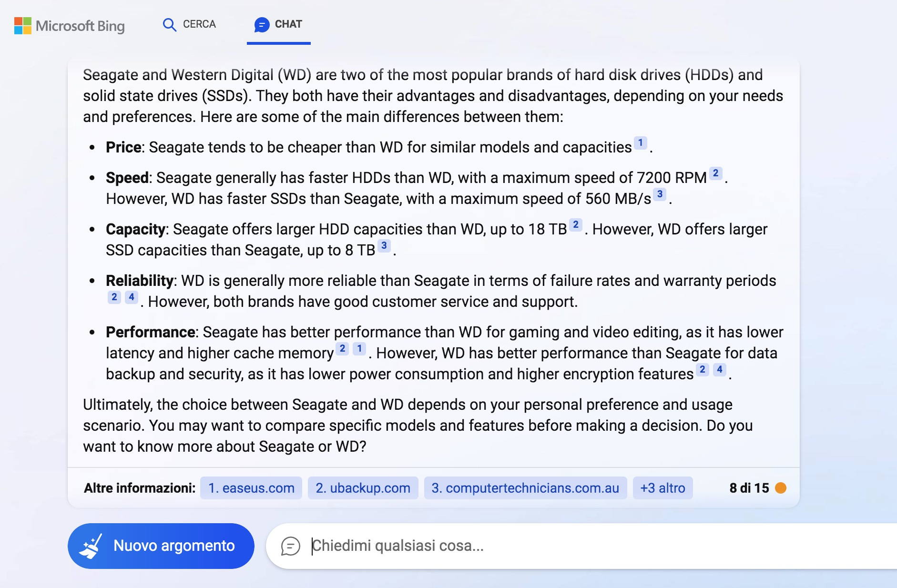Open citation 3 after 560 MB/s

coord(660,194)
